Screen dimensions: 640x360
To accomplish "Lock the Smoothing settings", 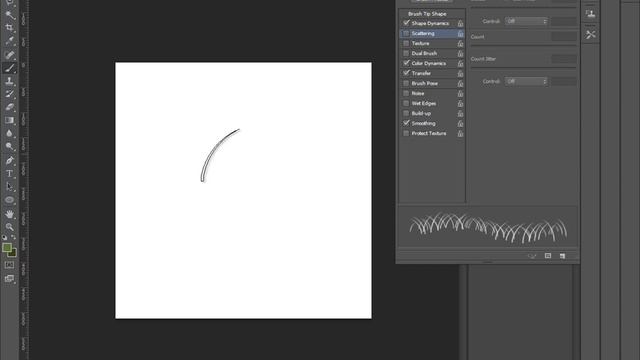I will pyautogui.click(x=460, y=124).
